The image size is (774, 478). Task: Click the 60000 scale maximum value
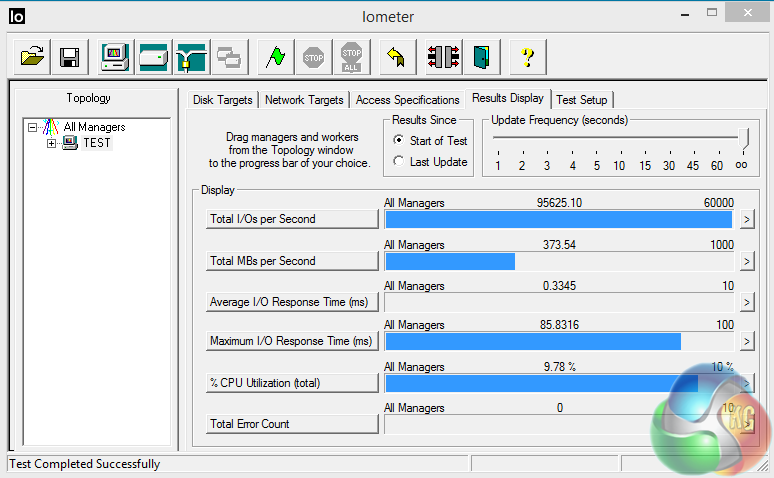coord(719,203)
